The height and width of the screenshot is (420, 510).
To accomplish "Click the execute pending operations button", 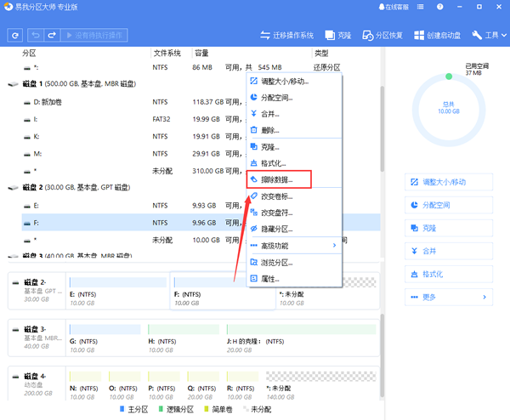I will 94,35.
